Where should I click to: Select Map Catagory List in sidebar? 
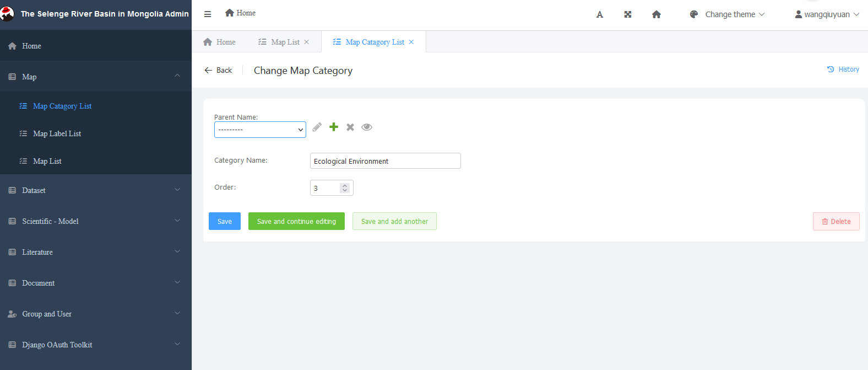click(x=96, y=106)
